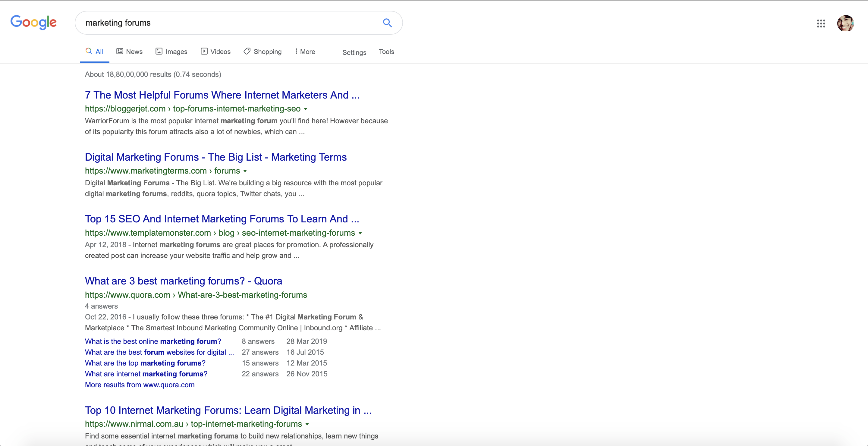The width and height of the screenshot is (868, 446).
Task: Click the '8 answers' text
Action: [258, 341]
